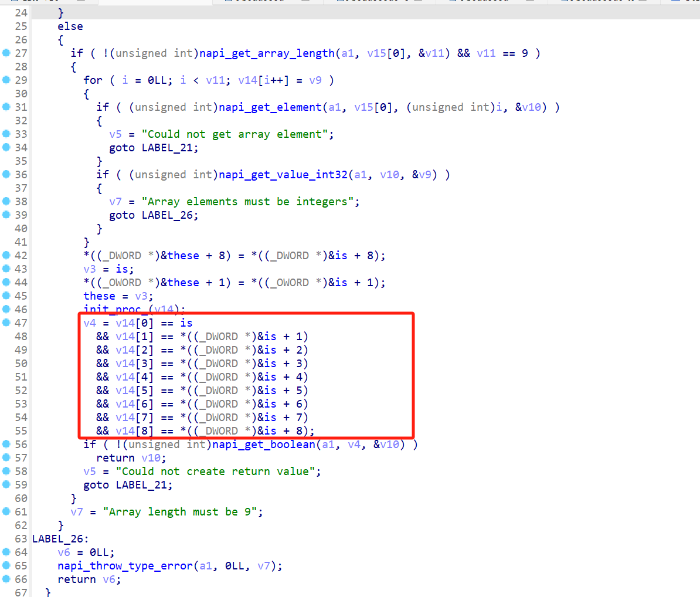Select string "Array length must be 9"
This screenshot has height=597, width=700.
pos(180,512)
